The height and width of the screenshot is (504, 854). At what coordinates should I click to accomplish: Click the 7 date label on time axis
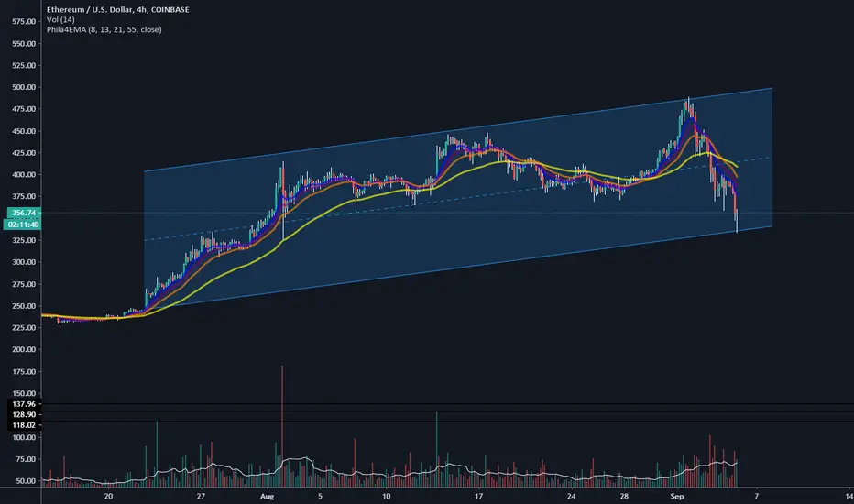click(x=757, y=497)
